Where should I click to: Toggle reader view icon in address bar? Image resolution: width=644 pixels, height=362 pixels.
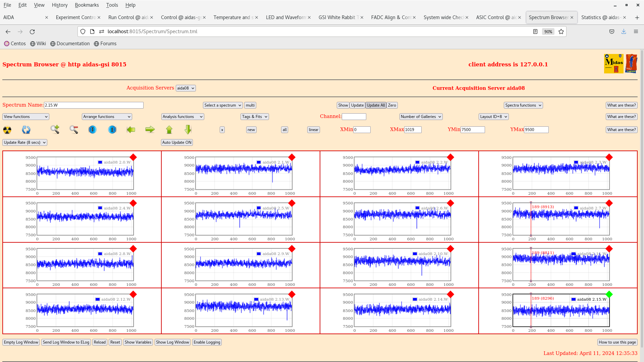coord(535,32)
